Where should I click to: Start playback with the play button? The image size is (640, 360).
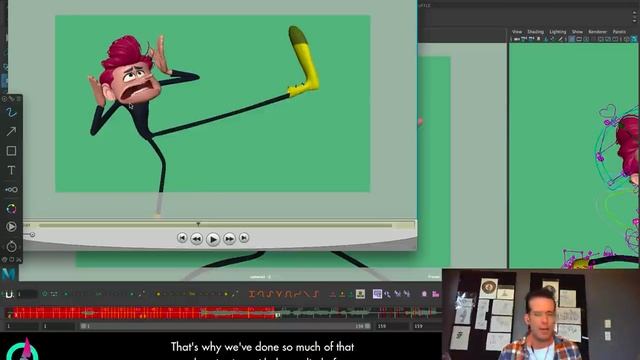213,239
